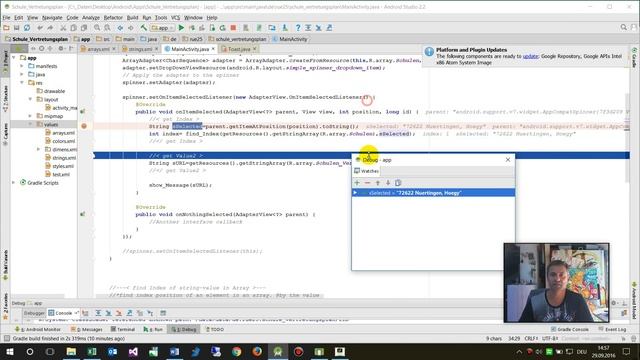This screenshot has width=640, height=360.
Task: Expand the dimens.xml node
Action: [x=39, y=149]
